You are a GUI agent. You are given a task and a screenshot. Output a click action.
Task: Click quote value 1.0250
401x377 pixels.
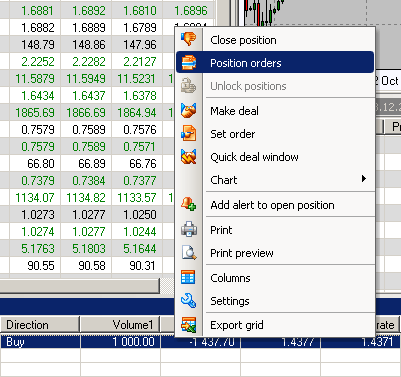click(x=140, y=214)
